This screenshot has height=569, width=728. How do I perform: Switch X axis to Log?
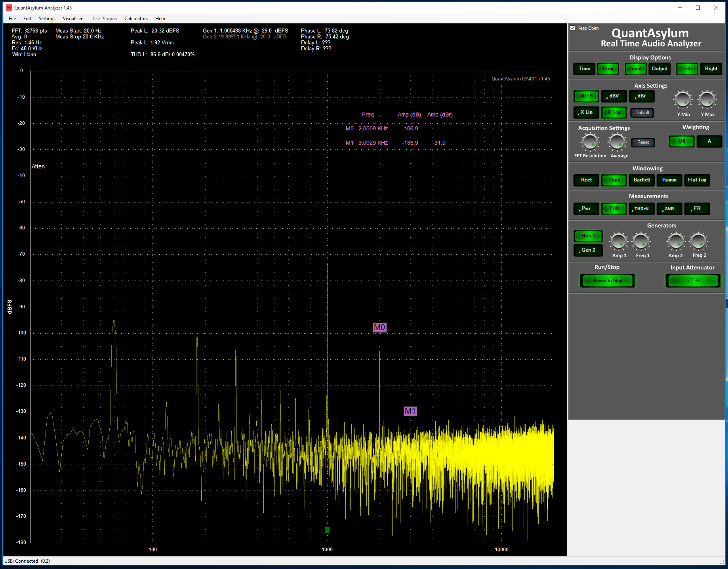(614, 112)
